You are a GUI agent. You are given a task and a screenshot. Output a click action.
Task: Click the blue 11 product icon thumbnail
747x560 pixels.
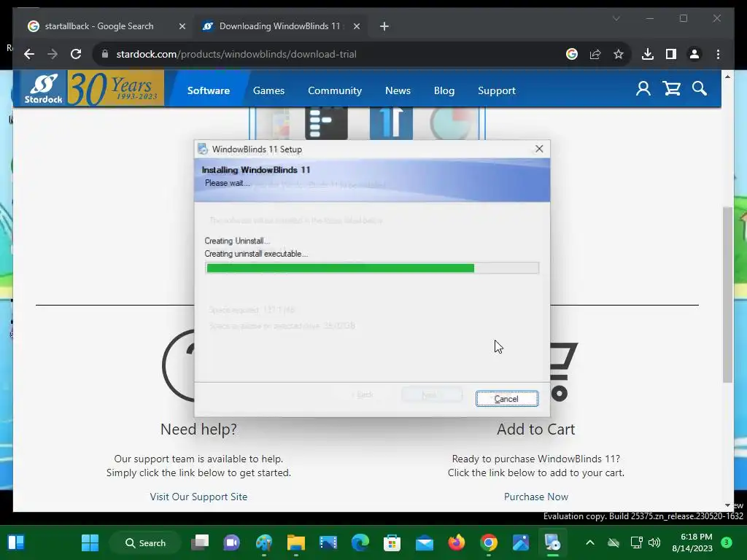391,123
